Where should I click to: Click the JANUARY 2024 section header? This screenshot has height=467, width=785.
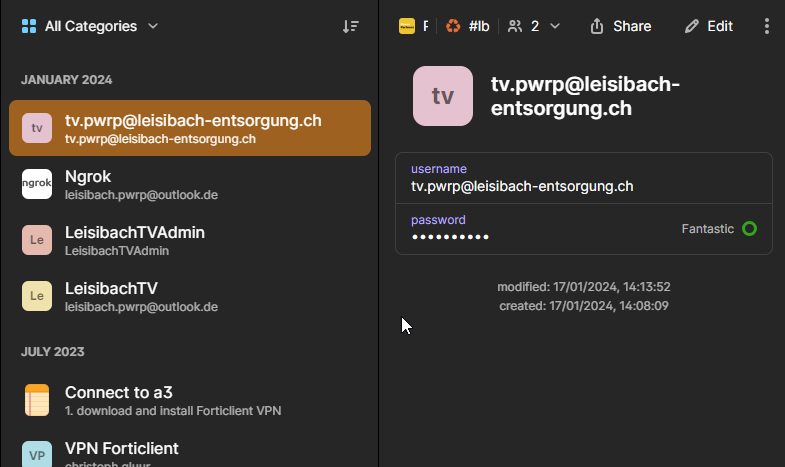coord(67,80)
